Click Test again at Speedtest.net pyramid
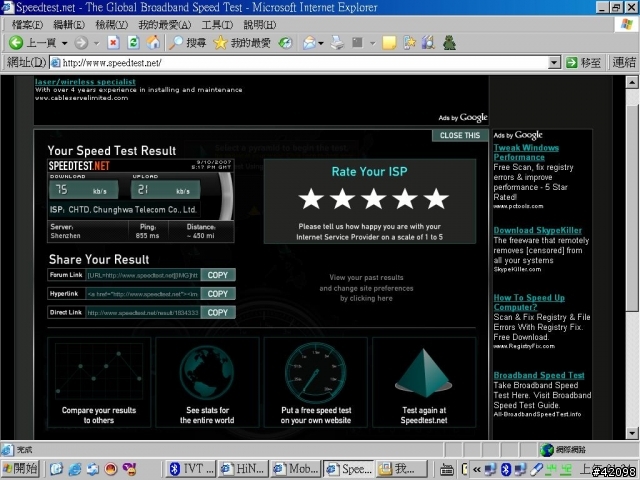Viewport: 640px width, 480px height. pos(424,382)
